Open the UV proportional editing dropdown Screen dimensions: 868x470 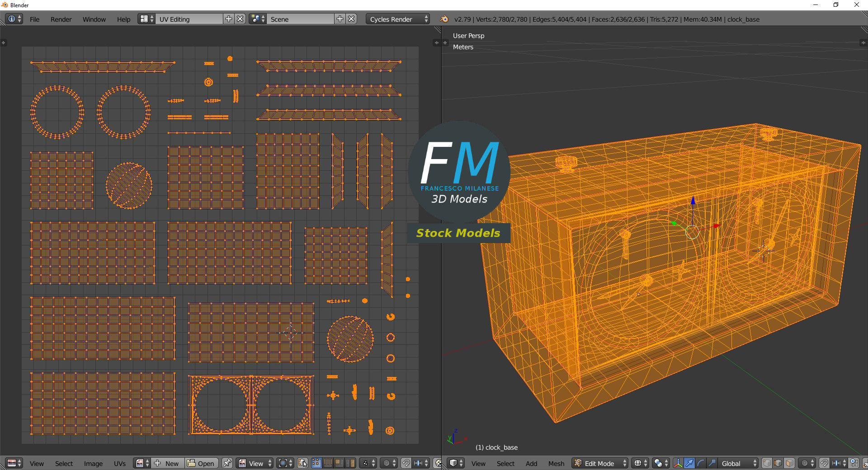tap(390, 463)
